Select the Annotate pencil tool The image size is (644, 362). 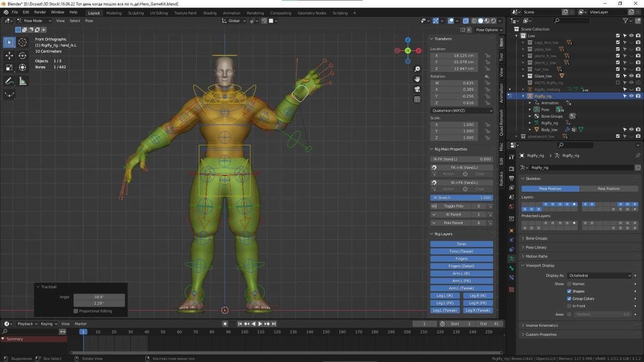point(10,80)
